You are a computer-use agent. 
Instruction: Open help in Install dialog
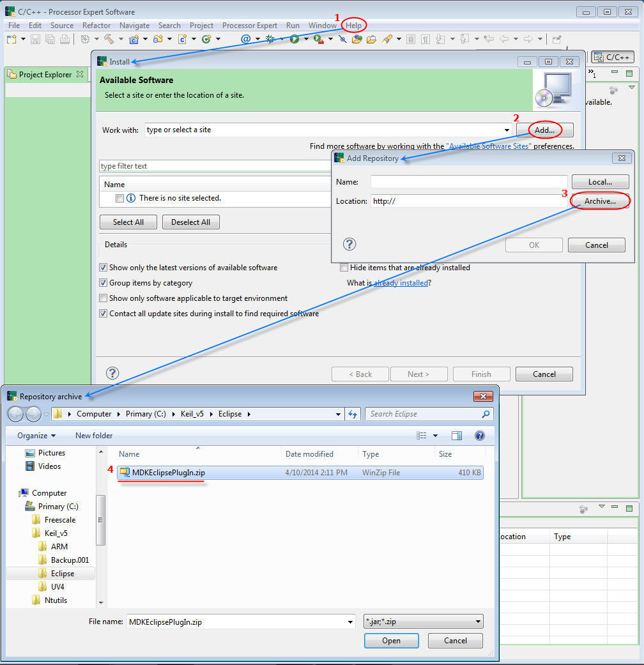[112, 373]
